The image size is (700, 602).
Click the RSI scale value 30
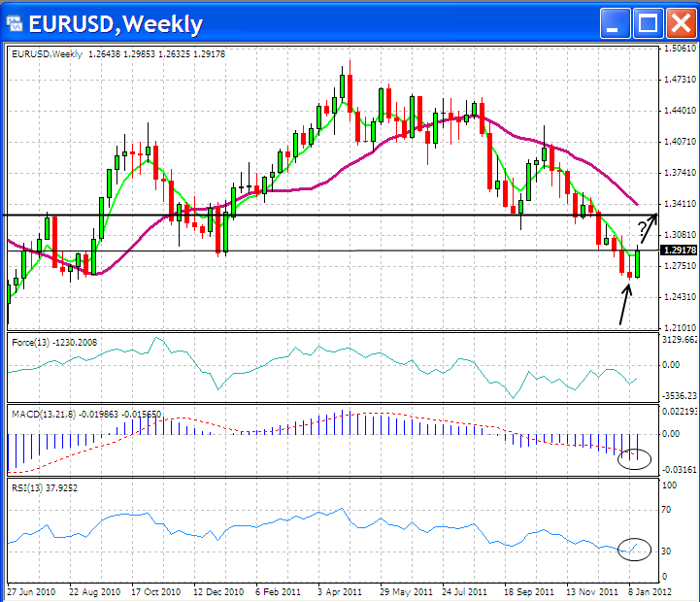click(x=667, y=552)
